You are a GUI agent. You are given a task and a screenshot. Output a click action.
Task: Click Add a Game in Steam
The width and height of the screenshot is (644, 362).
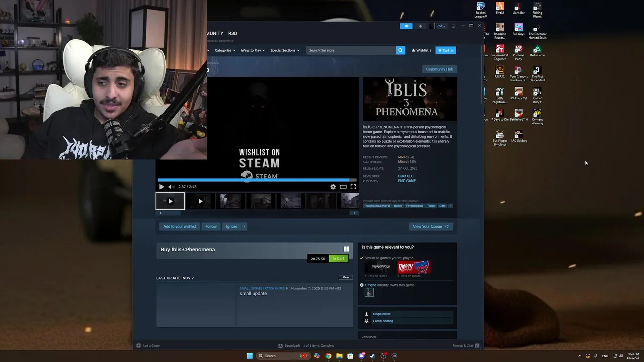pos(148,346)
